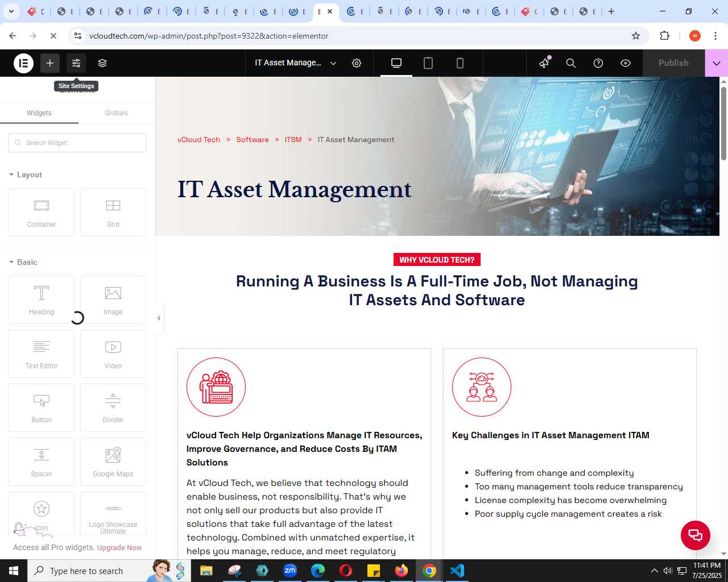
Task: Bookmark this page with star icon
Action: [x=636, y=36]
